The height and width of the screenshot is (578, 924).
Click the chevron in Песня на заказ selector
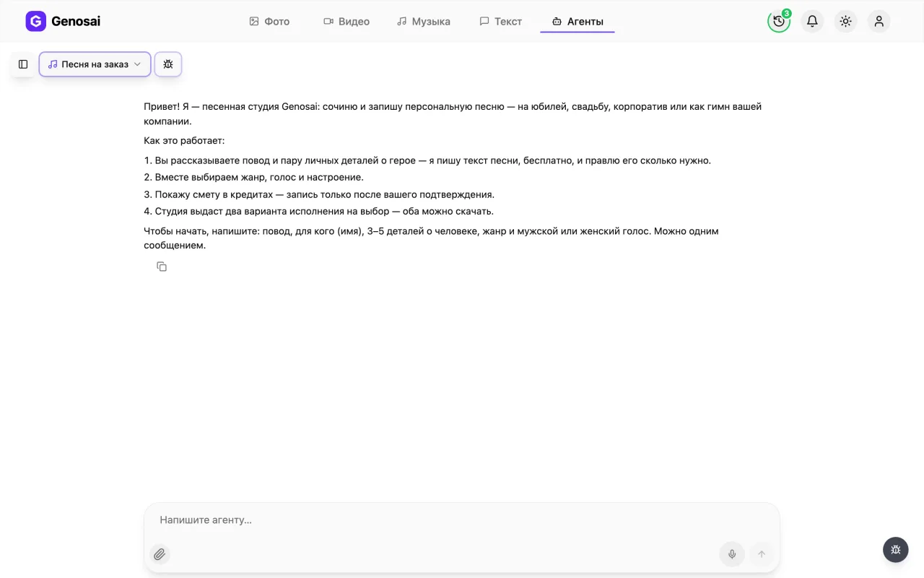[x=137, y=64]
